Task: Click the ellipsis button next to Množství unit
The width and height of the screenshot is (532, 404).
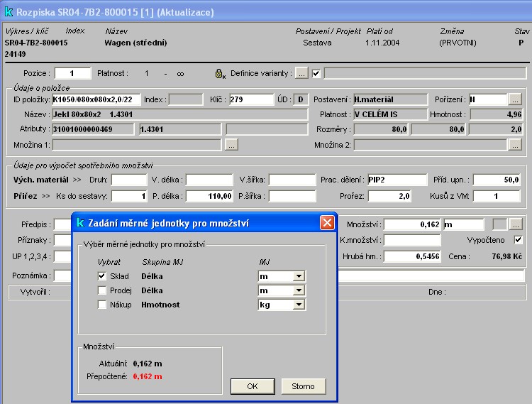Action: [516, 224]
